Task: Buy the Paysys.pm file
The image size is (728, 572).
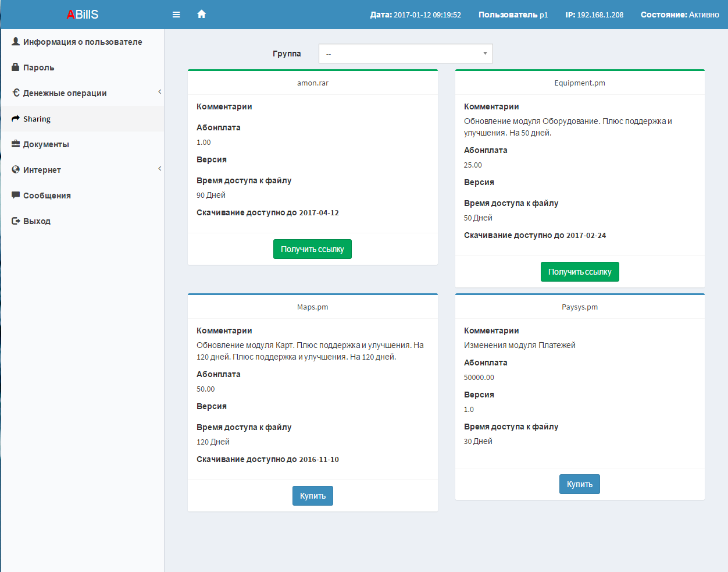Action: click(580, 484)
